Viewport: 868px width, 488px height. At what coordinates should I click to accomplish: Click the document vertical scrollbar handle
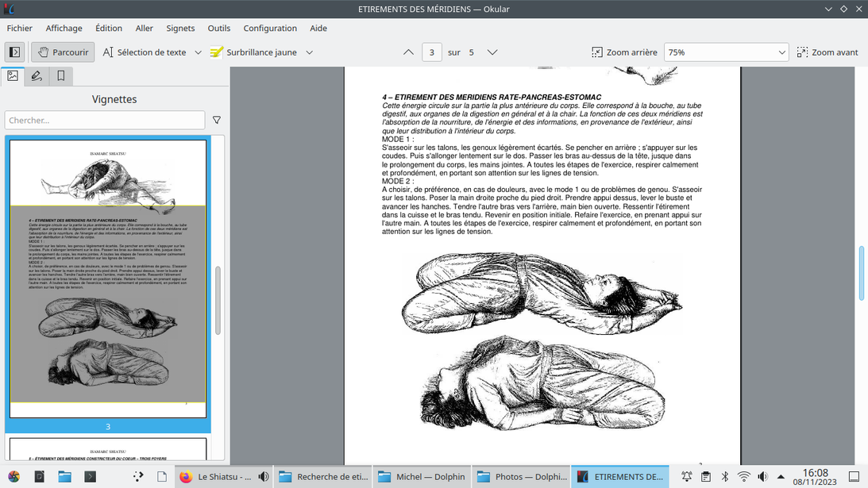click(x=862, y=273)
